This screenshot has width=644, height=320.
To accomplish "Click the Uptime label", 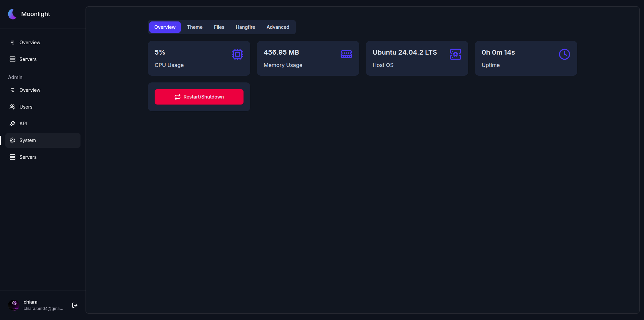I will pyautogui.click(x=491, y=65).
